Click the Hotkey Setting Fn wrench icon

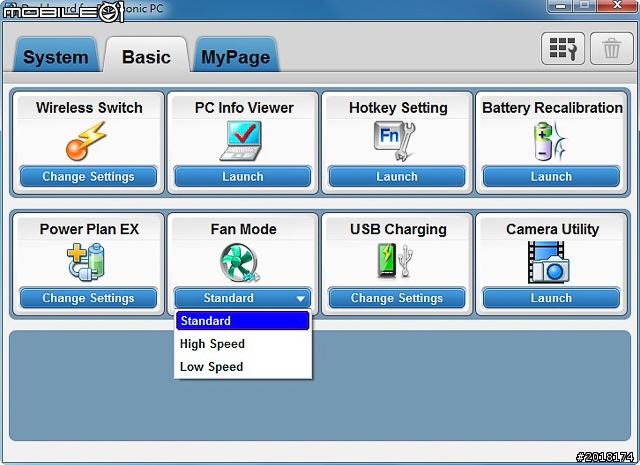(395, 141)
